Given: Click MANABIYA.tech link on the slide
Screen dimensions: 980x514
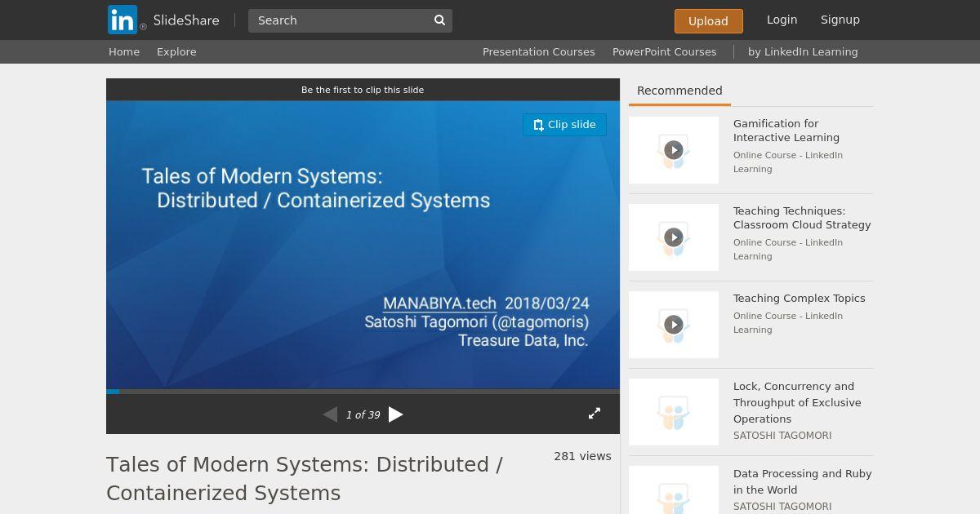Looking at the screenshot, I should pos(439,304).
